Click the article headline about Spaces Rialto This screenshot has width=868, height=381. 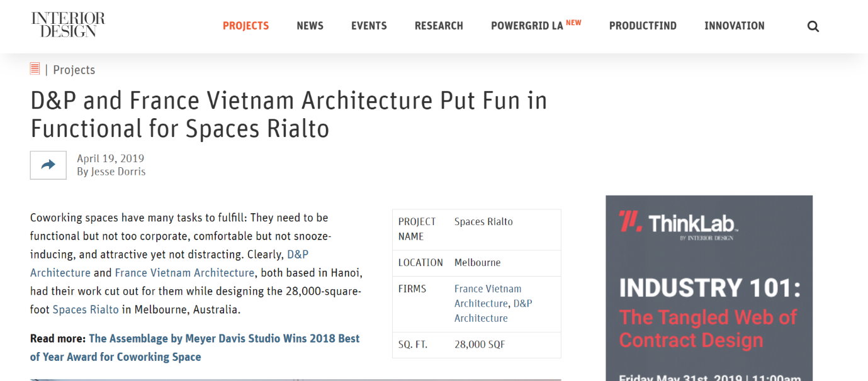[289, 114]
